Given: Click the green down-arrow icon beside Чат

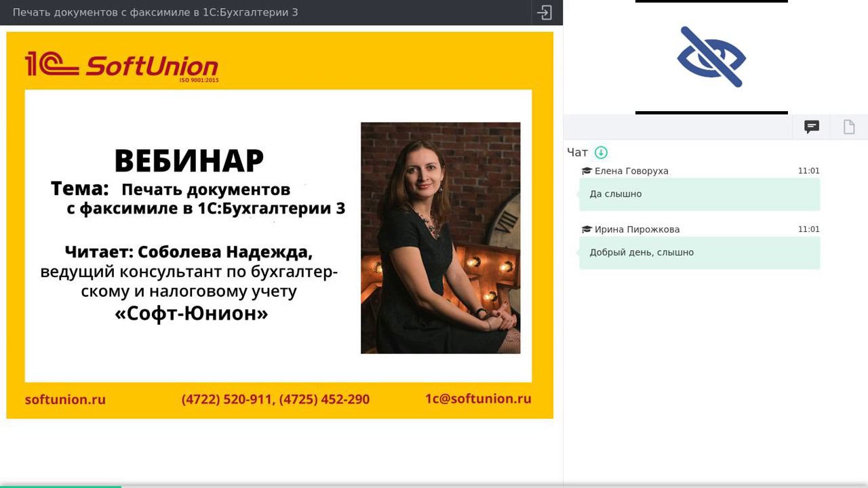Looking at the screenshot, I should [x=601, y=152].
